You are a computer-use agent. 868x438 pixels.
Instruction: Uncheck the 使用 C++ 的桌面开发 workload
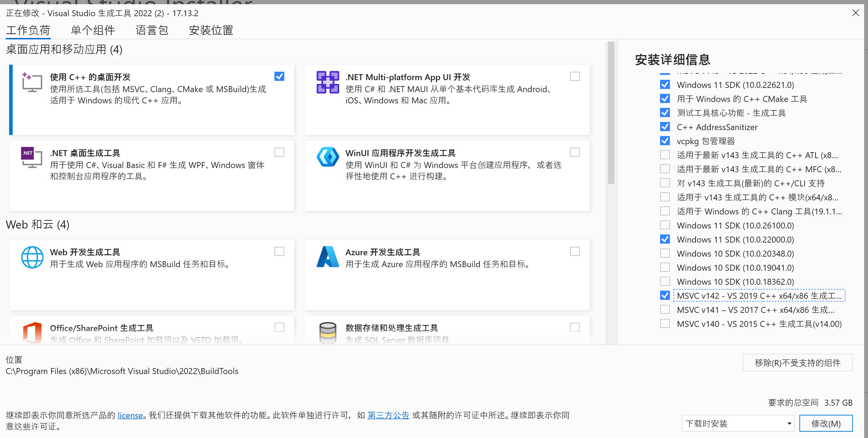[x=279, y=76]
